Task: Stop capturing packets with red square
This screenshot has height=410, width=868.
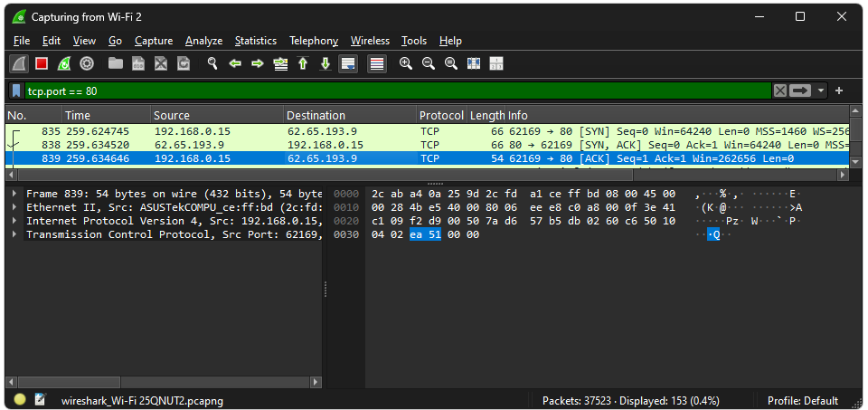Action: [x=42, y=63]
